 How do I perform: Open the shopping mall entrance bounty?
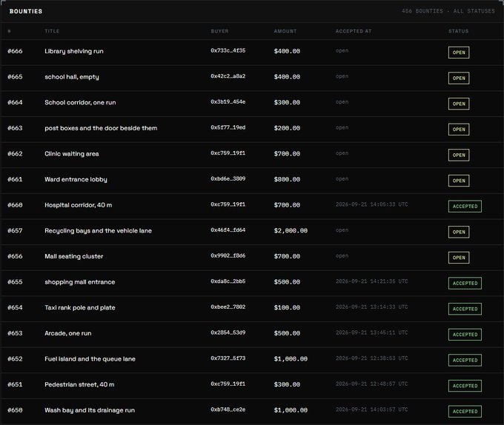pyautogui.click(x=80, y=282)
